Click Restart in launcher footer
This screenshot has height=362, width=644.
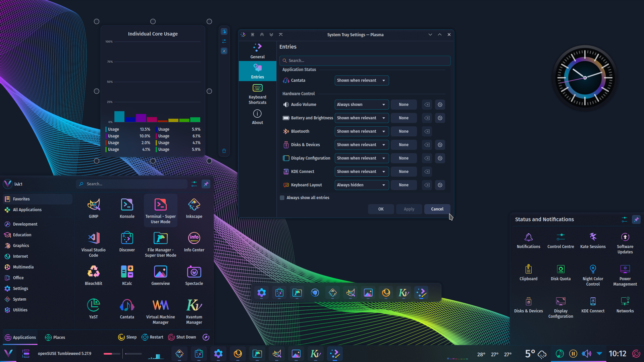point(153,337)
